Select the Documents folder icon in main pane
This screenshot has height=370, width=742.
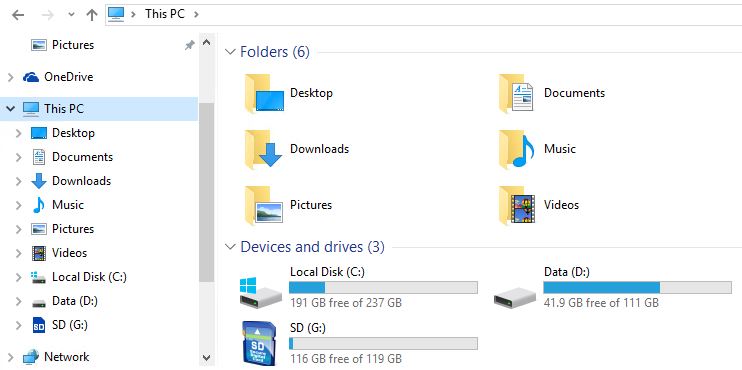517,93
